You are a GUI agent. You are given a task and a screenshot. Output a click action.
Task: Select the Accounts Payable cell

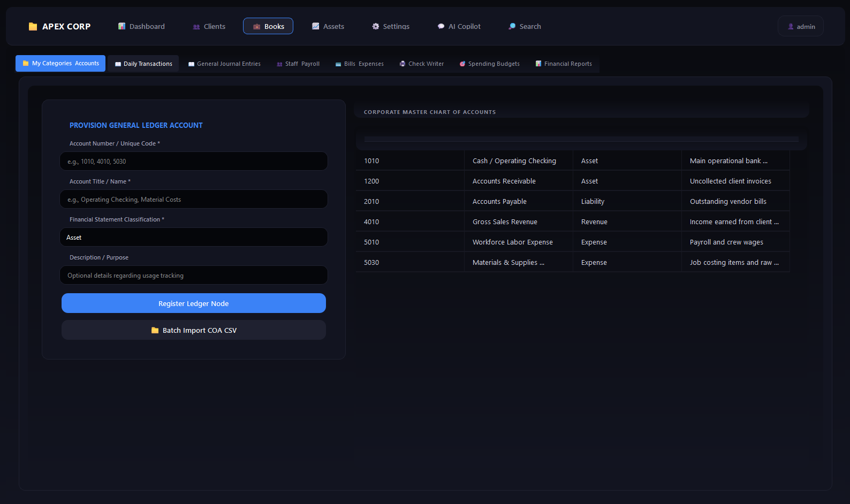[x=519, y=201]
